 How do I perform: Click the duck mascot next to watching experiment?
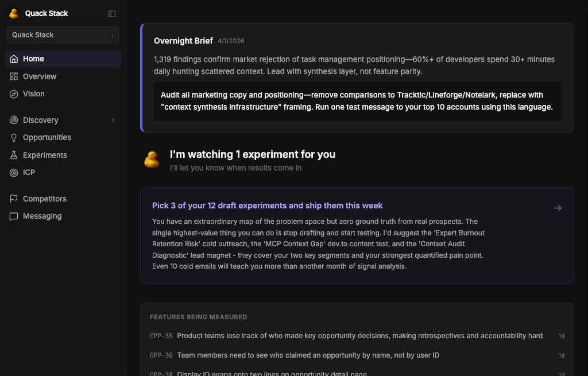(152, 160)
